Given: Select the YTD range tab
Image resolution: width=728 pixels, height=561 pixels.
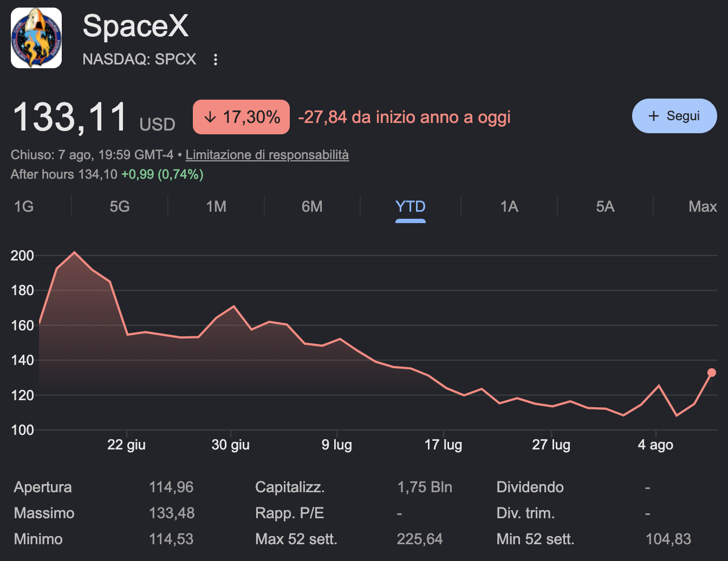Looking at the screenshot, I should point(411,207).
